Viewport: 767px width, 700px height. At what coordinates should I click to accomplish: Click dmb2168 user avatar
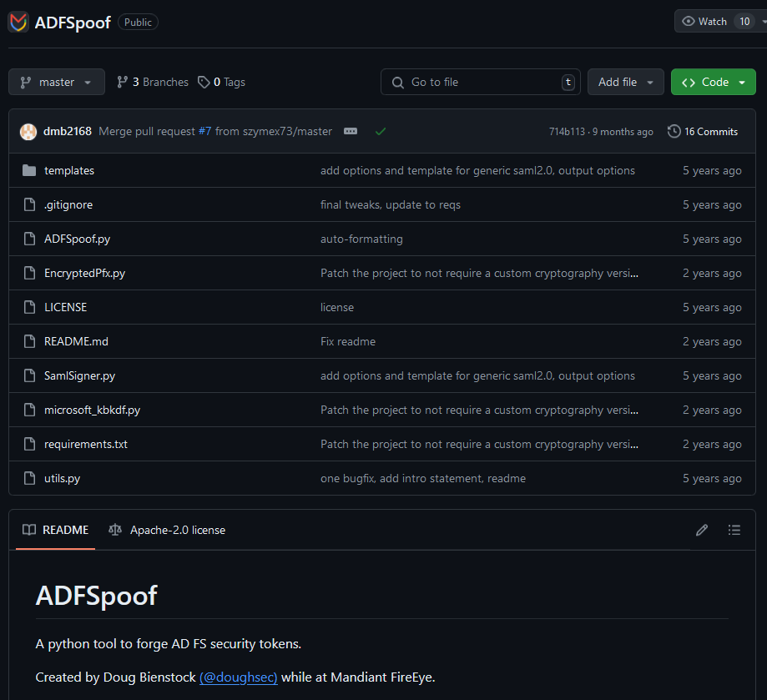pyautogui.click(x=28, y=132)
